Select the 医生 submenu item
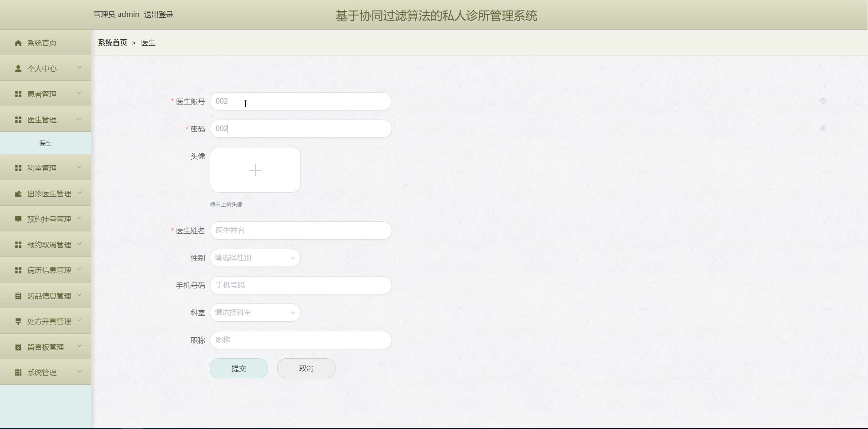Viewport: 868px width, 429px height. (x=46, y=143)
